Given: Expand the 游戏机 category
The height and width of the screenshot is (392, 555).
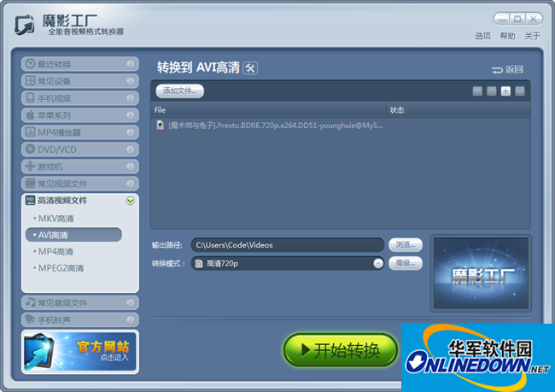Looking at the screenshot, I should point(80,167).
